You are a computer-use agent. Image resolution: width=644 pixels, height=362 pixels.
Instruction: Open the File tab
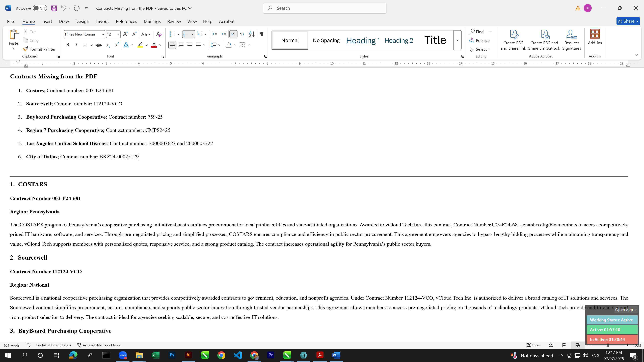pos(11,21)
